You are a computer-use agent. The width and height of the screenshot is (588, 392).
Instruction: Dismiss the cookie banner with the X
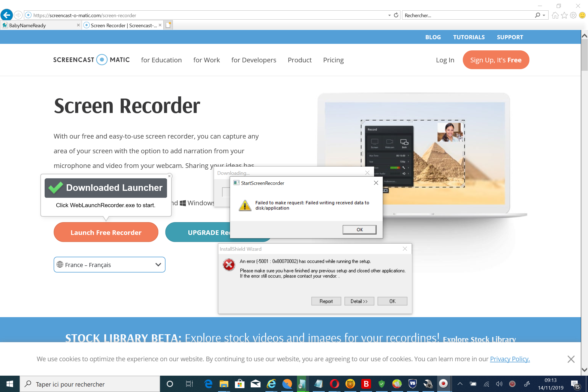(x=571, y=359)
